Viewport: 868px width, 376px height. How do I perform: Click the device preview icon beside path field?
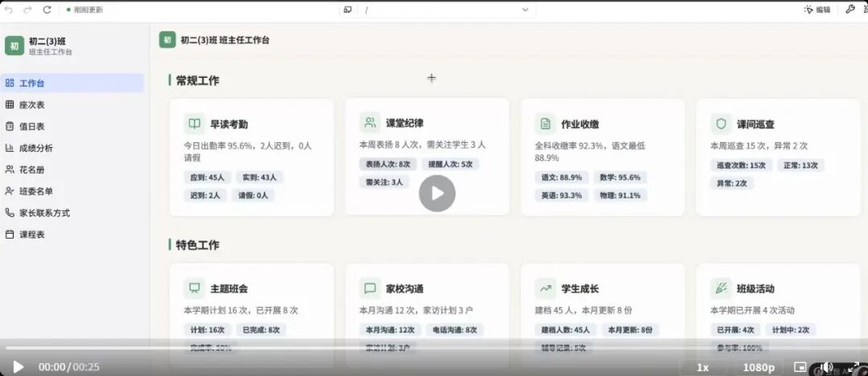[x=348, y=10]
